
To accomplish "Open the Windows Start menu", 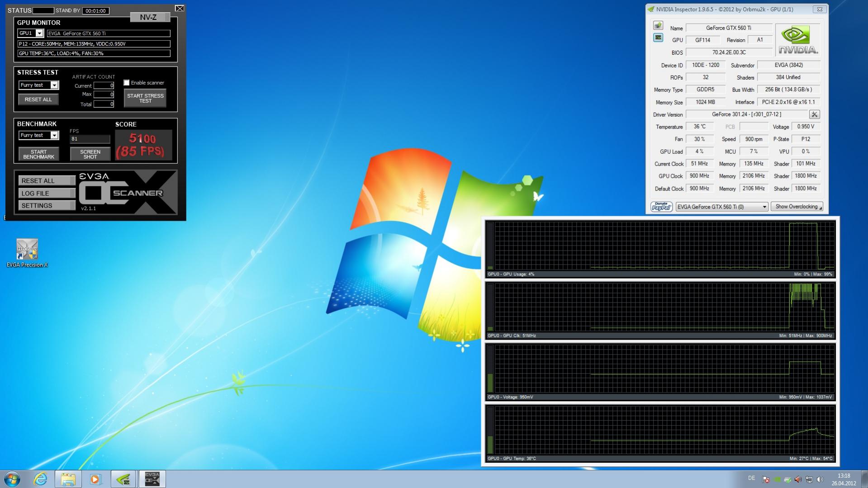I will [12, 479].
